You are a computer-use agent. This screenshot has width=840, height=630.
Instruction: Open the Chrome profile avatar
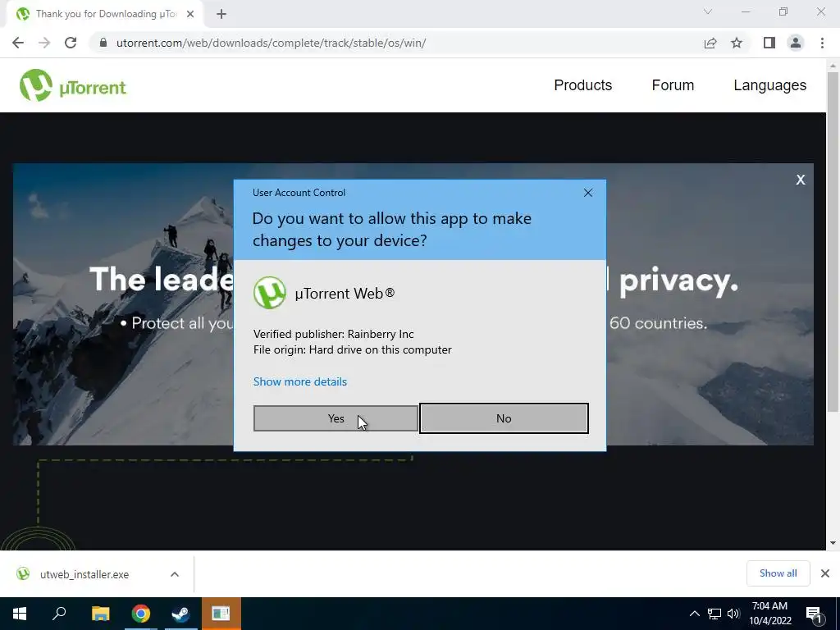[x=796, y=43]
